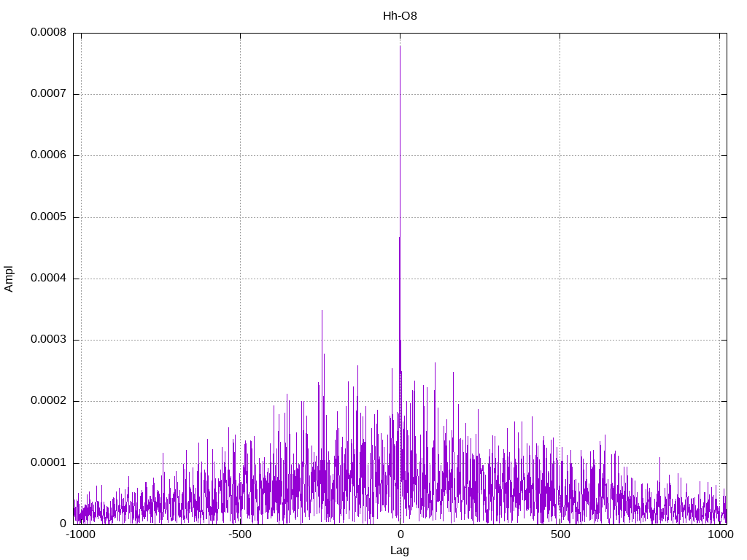Select the 500 x-axis tick label
This screenshot has width=747, height=560.
coord(560,534)
